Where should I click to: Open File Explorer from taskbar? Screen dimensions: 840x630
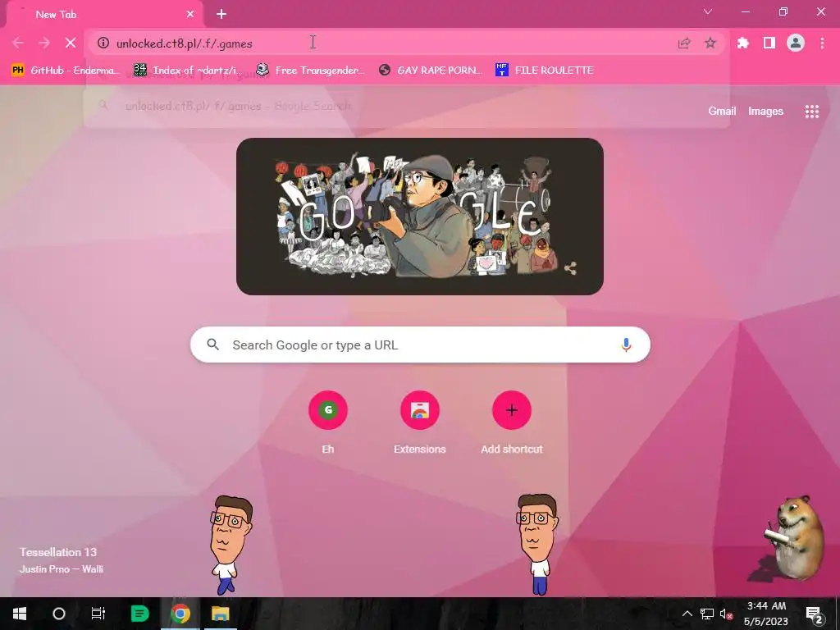(220, 614)
